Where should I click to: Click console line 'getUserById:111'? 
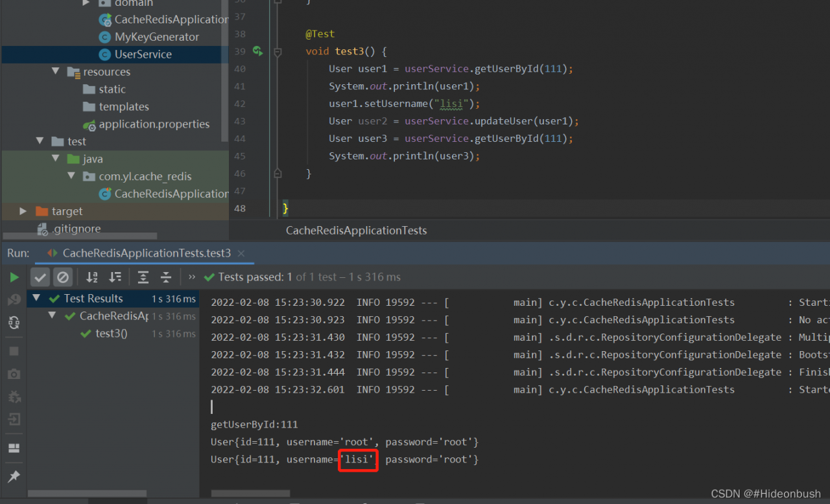tap(254, 425)
